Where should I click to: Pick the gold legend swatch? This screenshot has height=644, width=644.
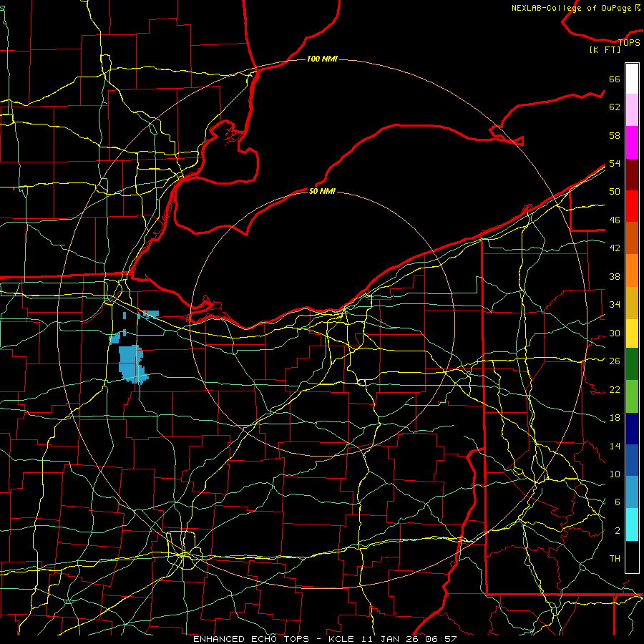[632, 302]
